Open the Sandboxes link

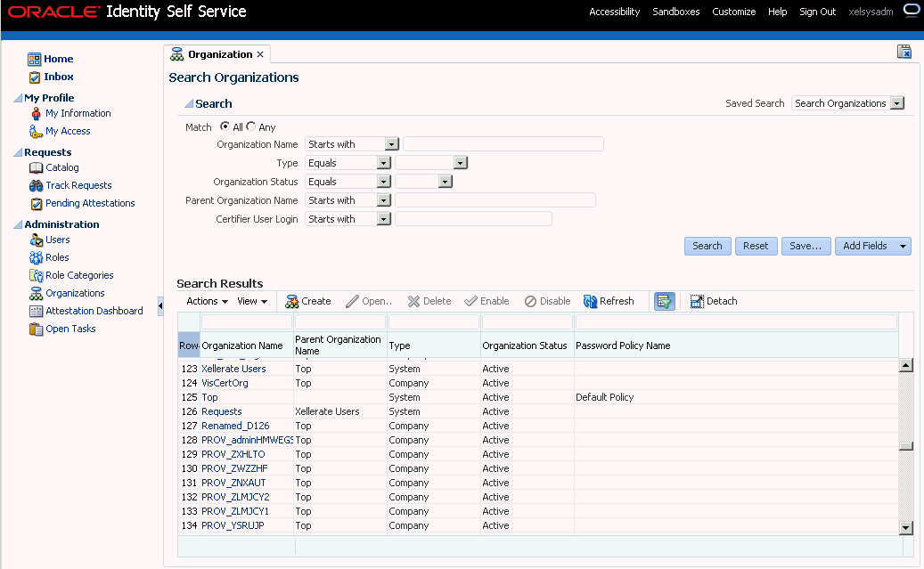[x=676, y=12]
